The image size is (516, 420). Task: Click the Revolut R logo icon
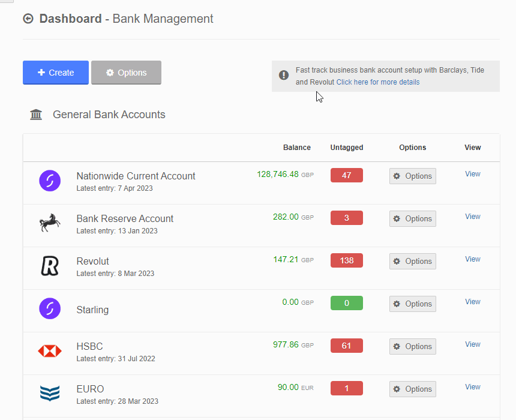click(50, 266)
